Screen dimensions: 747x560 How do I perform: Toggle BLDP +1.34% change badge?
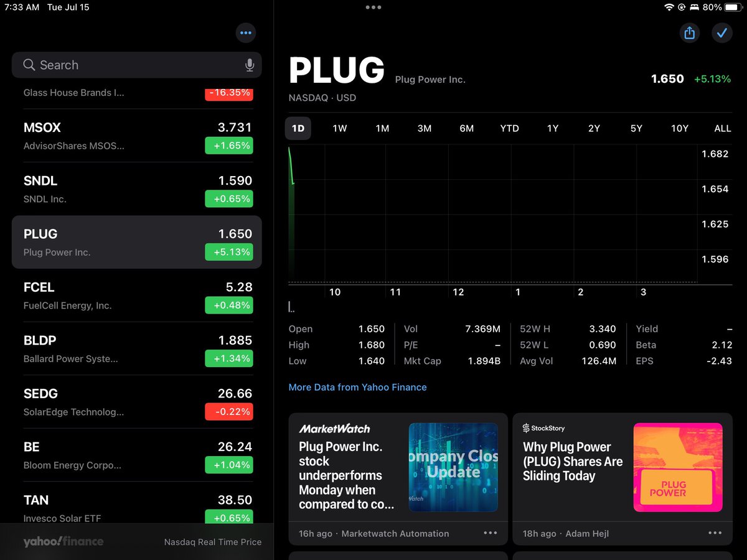pyautogui.click(x=229, y=358)
